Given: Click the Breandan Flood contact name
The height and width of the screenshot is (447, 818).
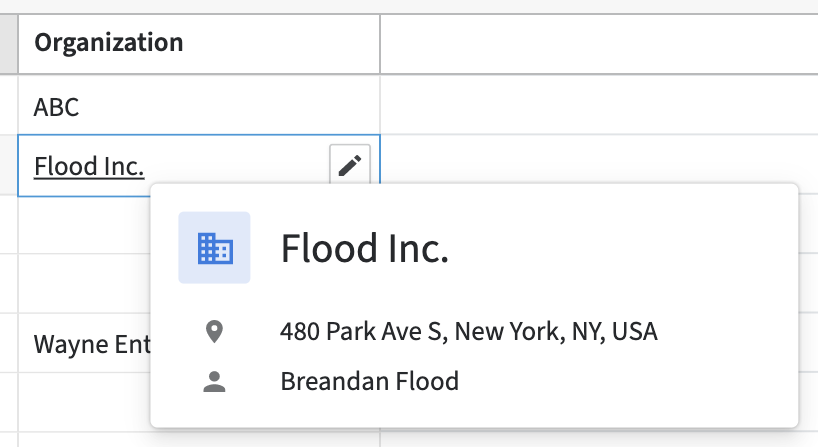Looking at the screenshot, I should [369, 381].
